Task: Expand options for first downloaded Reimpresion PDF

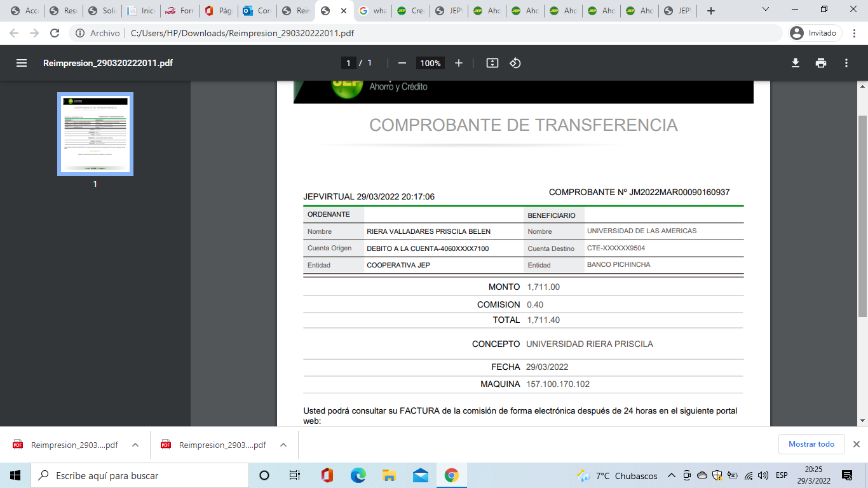Action: click(135, 445)
